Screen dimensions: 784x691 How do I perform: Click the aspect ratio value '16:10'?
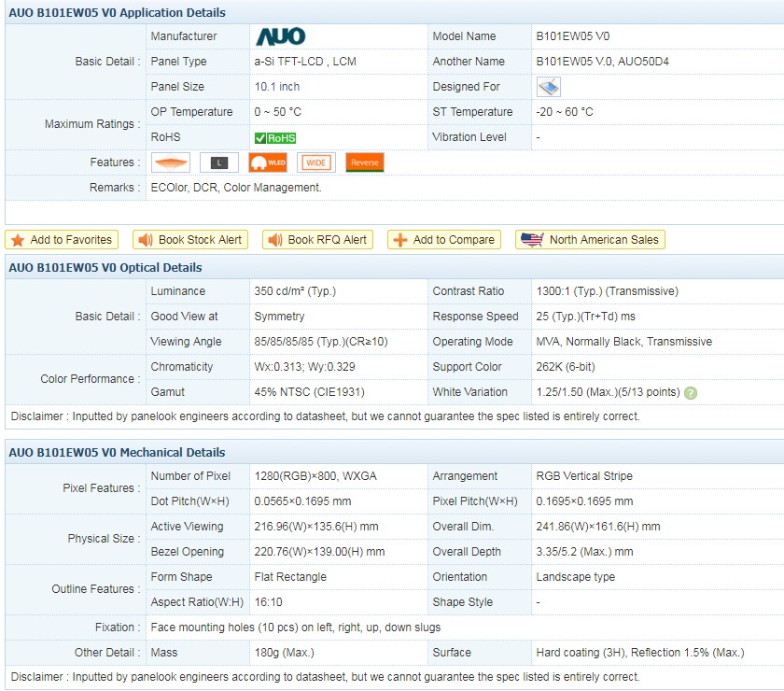coord(268,602)
